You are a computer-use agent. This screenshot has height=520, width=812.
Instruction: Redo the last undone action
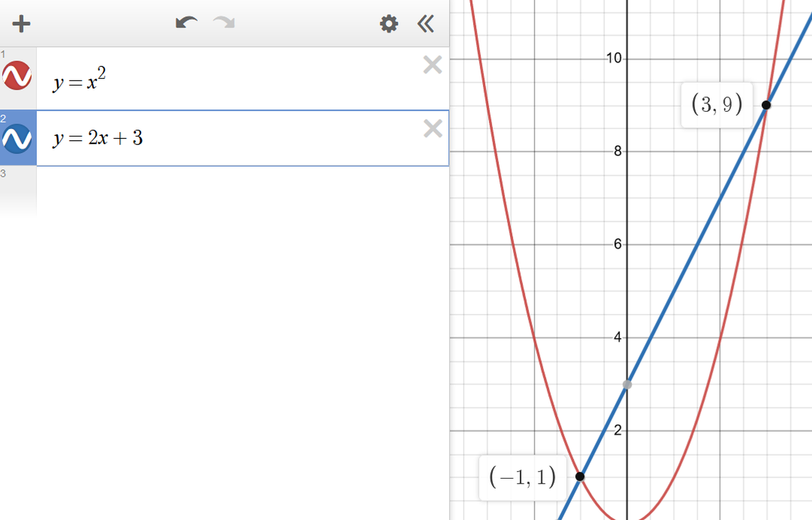click(x=224, y=23)
